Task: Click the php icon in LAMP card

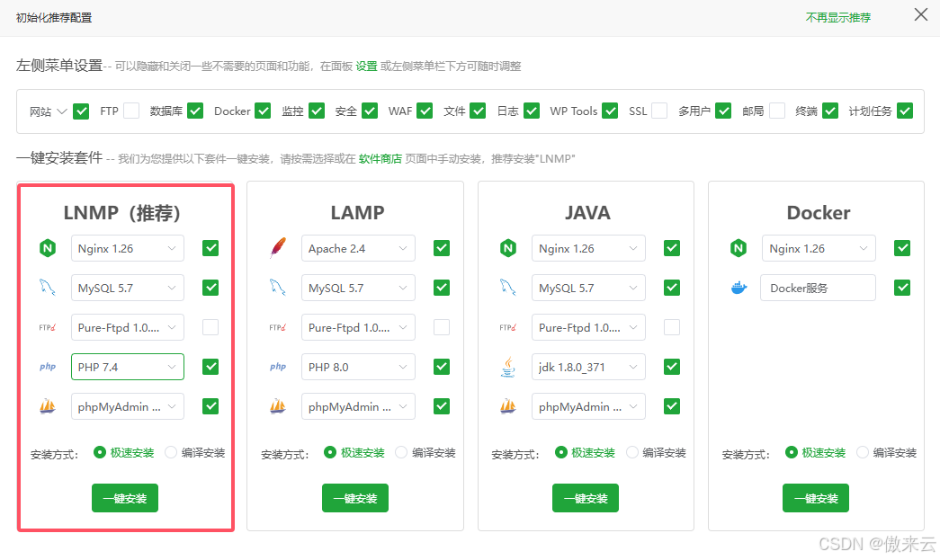Action: pos(278,367)
